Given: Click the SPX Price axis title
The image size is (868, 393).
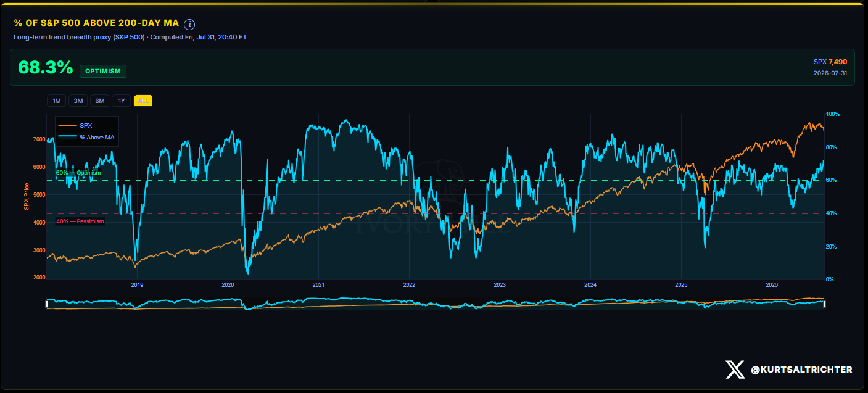Looking at the screenshot, I should click(27, 197).
